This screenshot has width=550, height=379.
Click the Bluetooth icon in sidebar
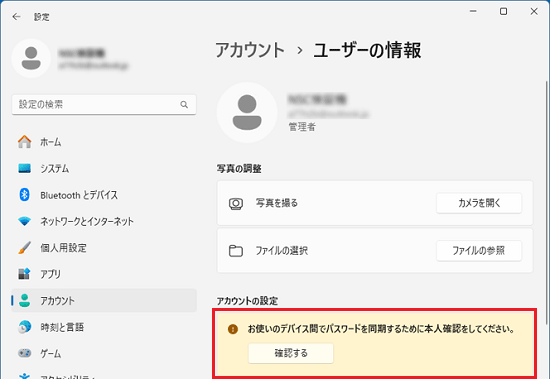[24, 195]
